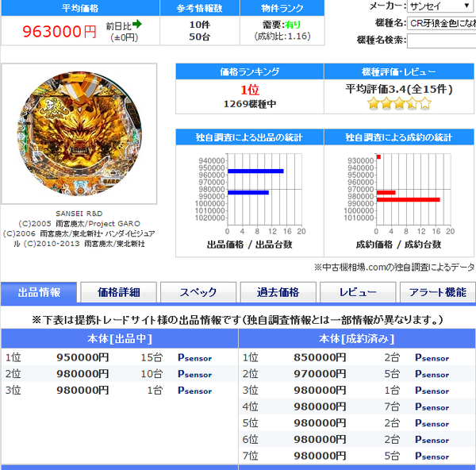Viewport: 476px width, 470px height.
Task: Click the 需要:有り demand text
Action: [282, 25]
